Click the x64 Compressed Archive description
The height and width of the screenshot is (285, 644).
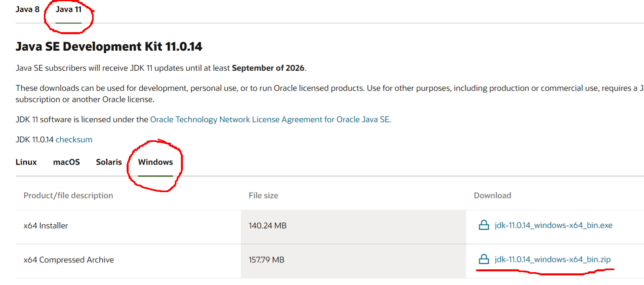[68, 260]
